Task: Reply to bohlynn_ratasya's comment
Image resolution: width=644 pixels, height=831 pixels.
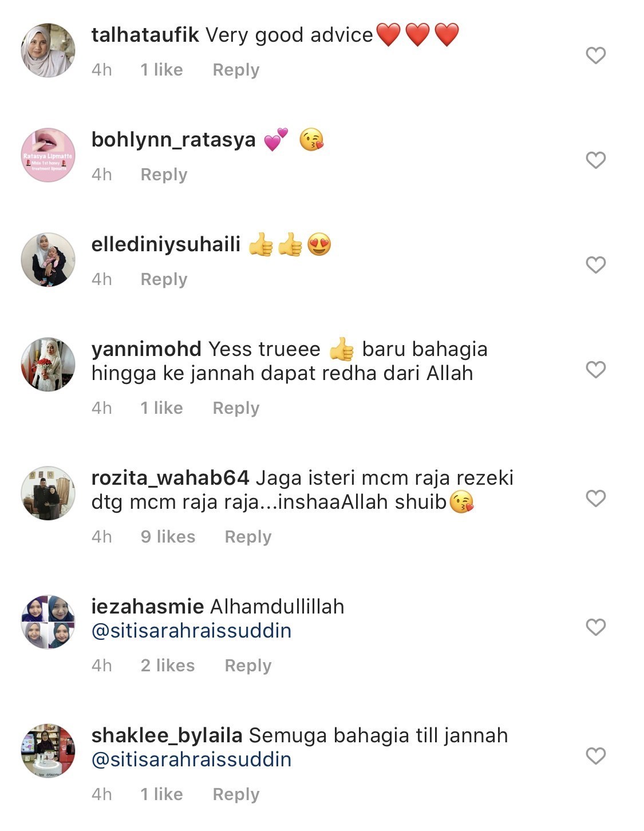Action: (164, 175)
